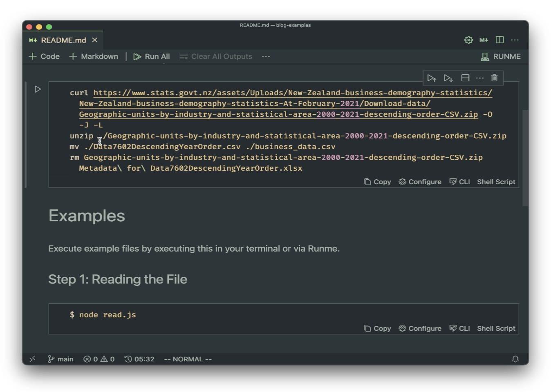Show errors and warnings count
Screen dimensions: 551x392
pyautogui.click(x=99, y=359)
